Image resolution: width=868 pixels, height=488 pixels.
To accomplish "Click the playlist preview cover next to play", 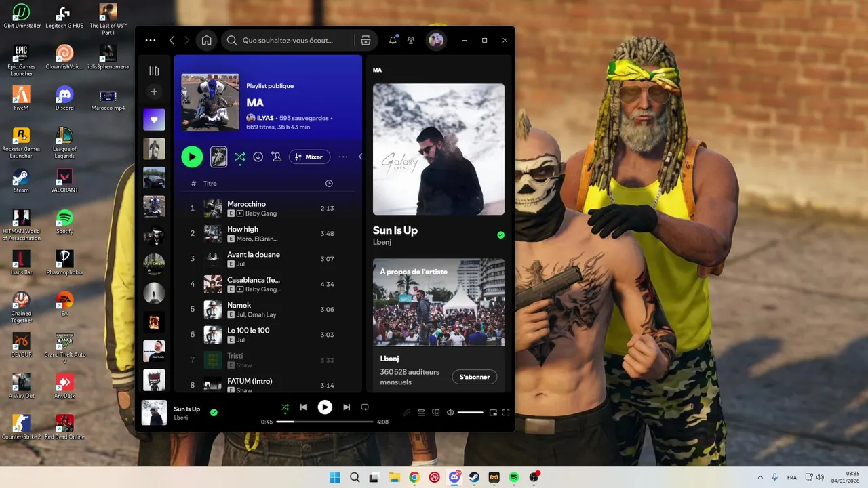I will click(218, 157).
